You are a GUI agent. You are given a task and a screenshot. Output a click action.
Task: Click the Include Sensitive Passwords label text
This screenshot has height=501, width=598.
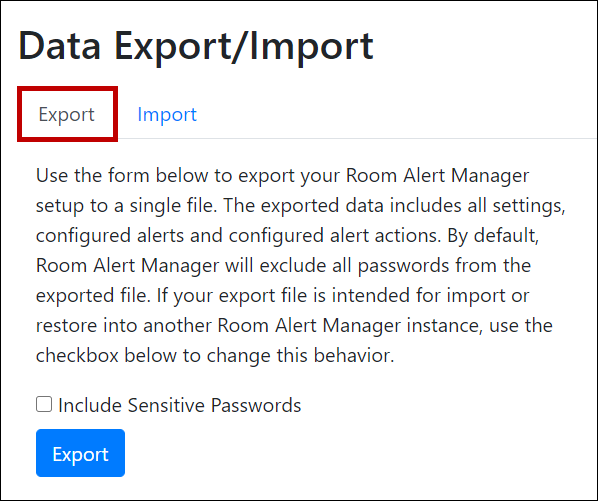(180, 405)
